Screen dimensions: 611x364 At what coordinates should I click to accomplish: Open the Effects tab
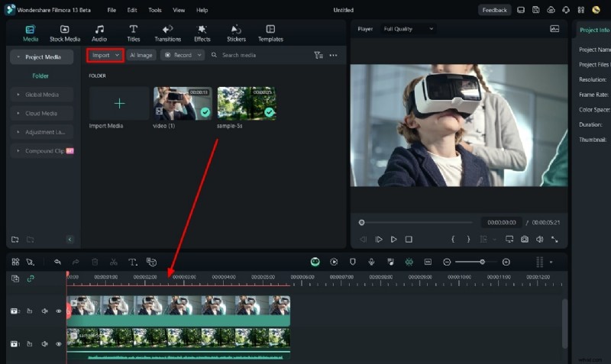(202, 34)
